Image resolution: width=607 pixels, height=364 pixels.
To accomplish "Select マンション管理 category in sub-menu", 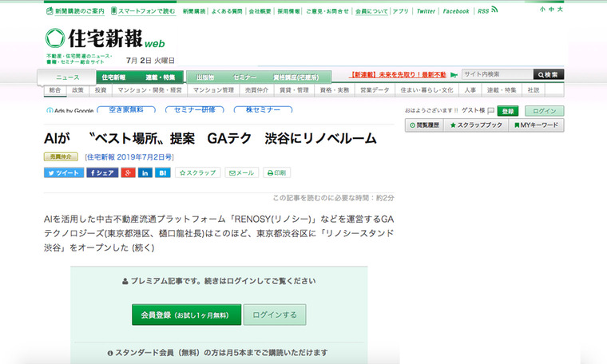I will (x=213, y=90).
